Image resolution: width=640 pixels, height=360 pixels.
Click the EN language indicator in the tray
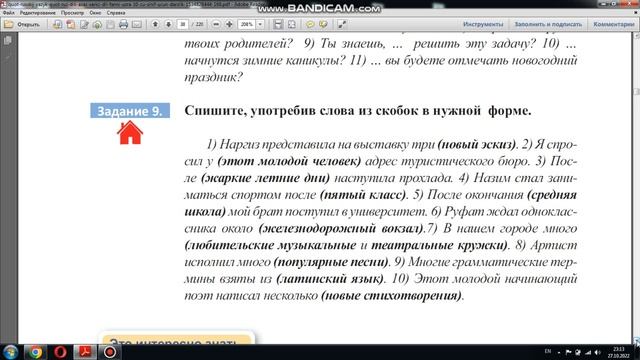(548, 351)
